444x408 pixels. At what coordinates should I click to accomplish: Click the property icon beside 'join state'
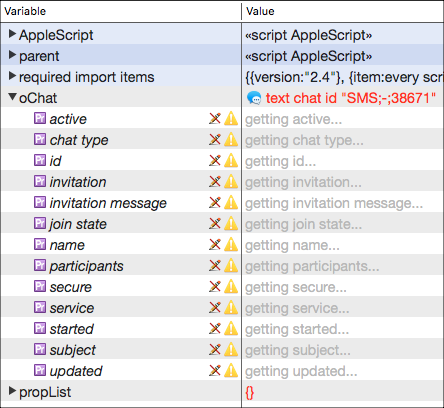pyautogui.click(x=40, y=223)
